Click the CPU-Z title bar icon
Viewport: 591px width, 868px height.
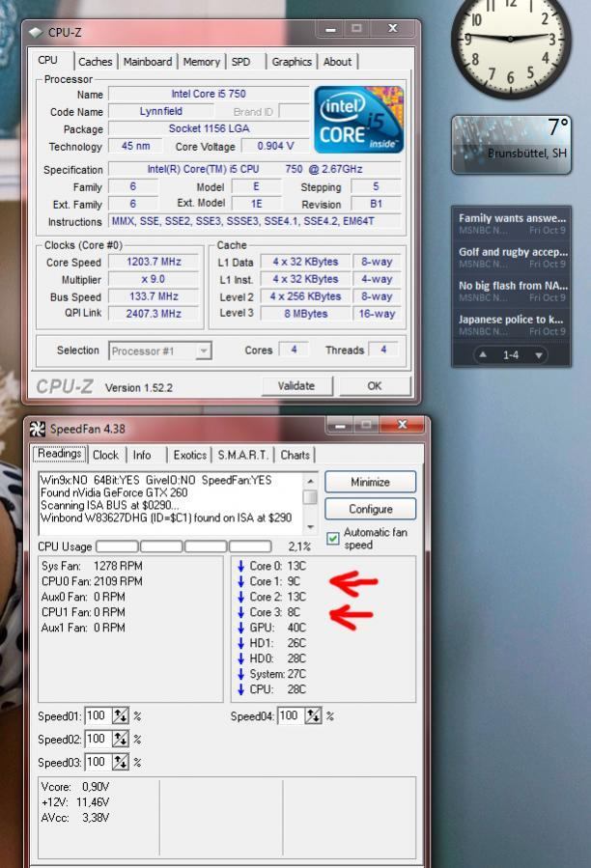[36, 32]
